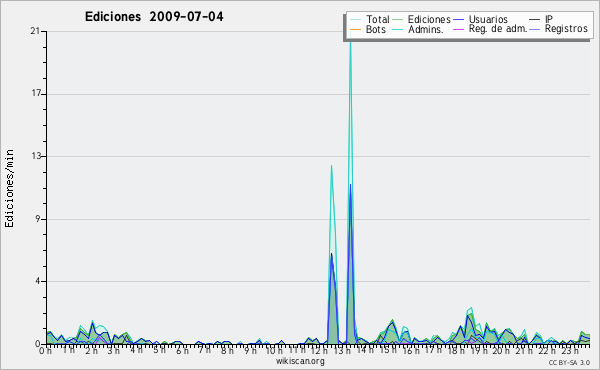Click the blue Usuarios legend line swatch
Viewport: 600px width, 370px height.
pos(458,20)
